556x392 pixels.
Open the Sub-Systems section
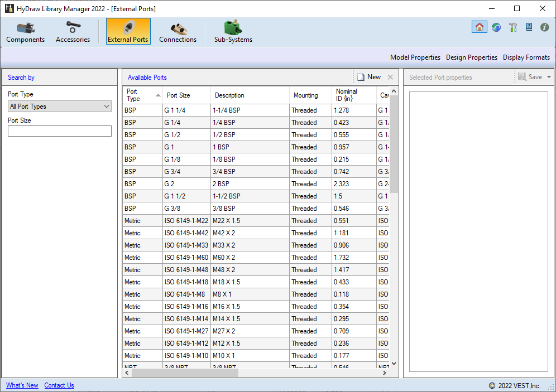(x=233, y=32)
